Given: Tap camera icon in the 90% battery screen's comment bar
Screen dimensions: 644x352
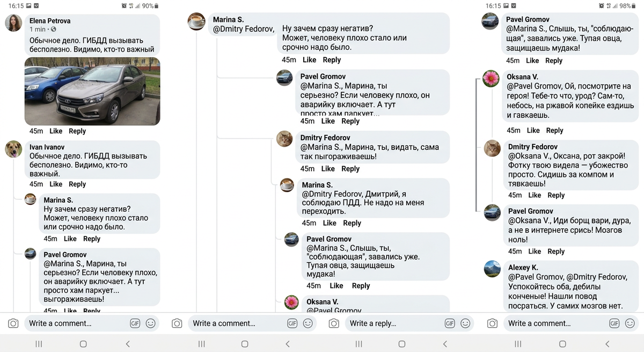Looking at the screenshot, I should point(13,324).
